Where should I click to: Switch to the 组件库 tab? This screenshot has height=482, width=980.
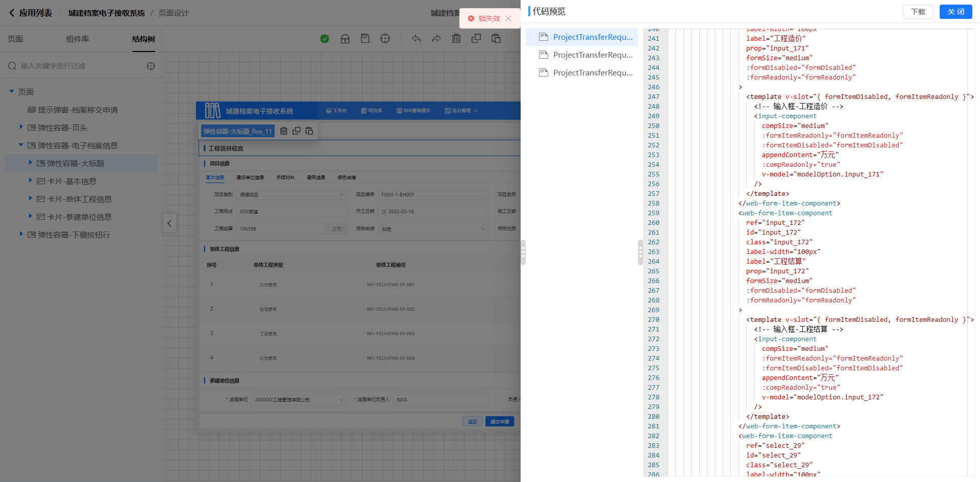click(x=78, y=39)
